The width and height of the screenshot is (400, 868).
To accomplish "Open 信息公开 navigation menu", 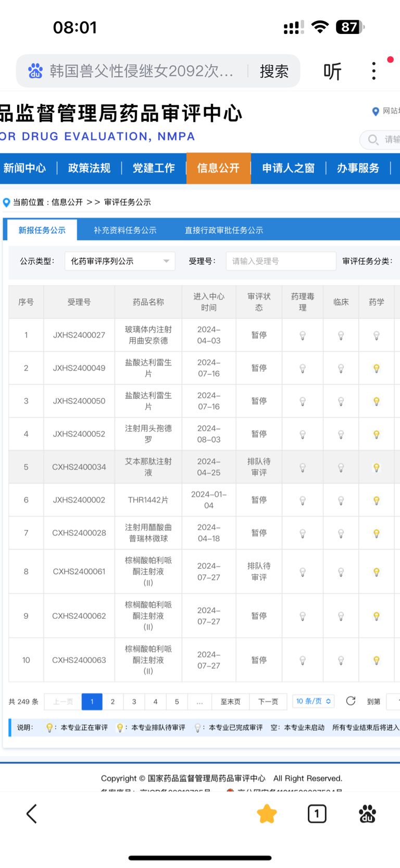I will point(218,168).
